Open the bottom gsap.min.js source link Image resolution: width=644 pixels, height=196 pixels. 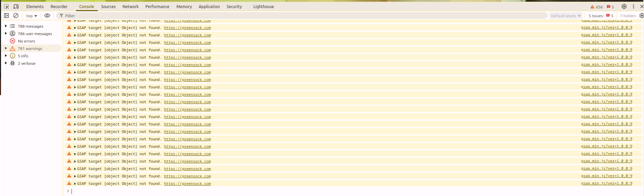[x=606, y=184]
